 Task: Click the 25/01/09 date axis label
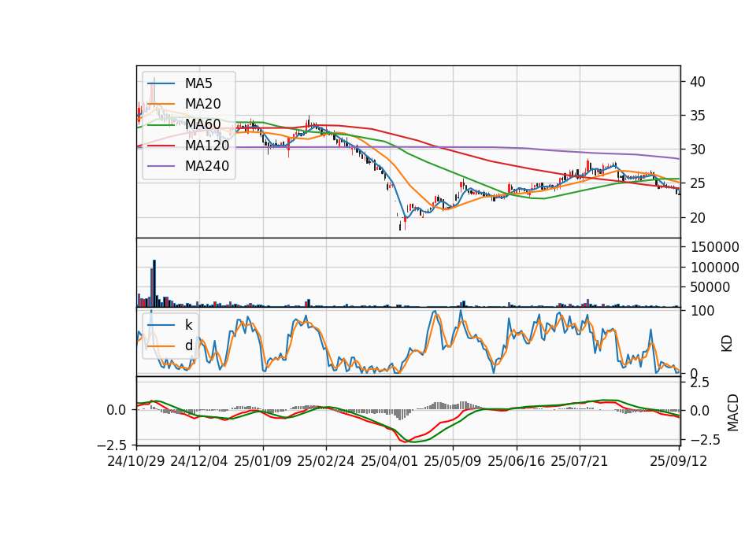click(x=263, y=461)
